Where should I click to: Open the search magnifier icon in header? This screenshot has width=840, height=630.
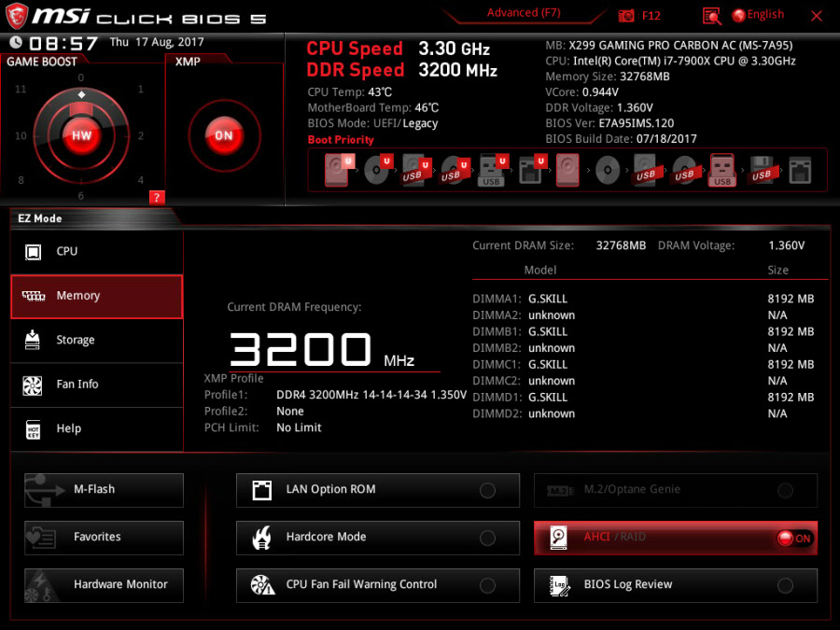(712, 16)
